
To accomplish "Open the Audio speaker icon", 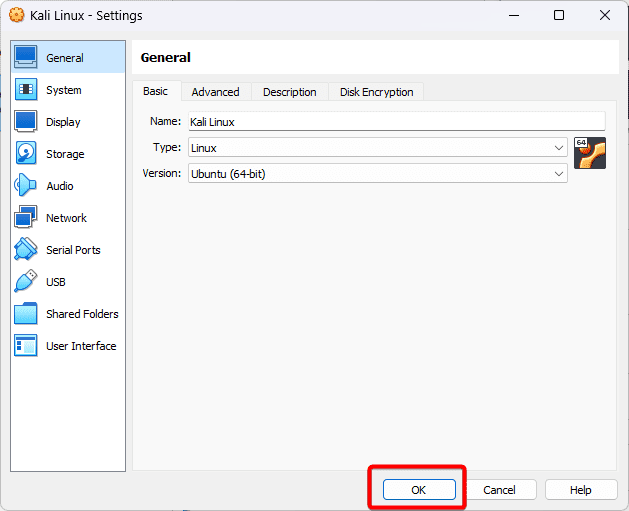I will [x=25, y=185].
